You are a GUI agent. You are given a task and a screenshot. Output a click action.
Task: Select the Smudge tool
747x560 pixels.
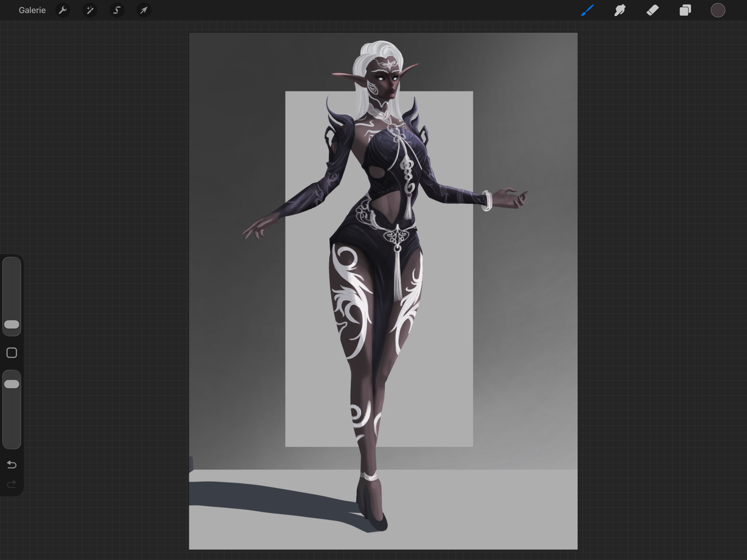click(x=620, y=10)
